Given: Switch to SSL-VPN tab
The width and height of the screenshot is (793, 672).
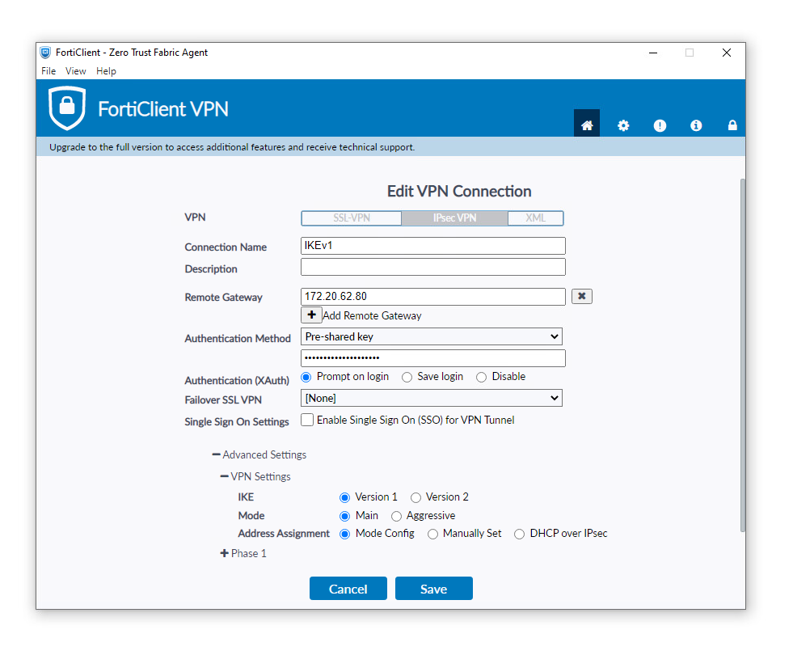Looking at the screenshot, I should click(352, 218).
